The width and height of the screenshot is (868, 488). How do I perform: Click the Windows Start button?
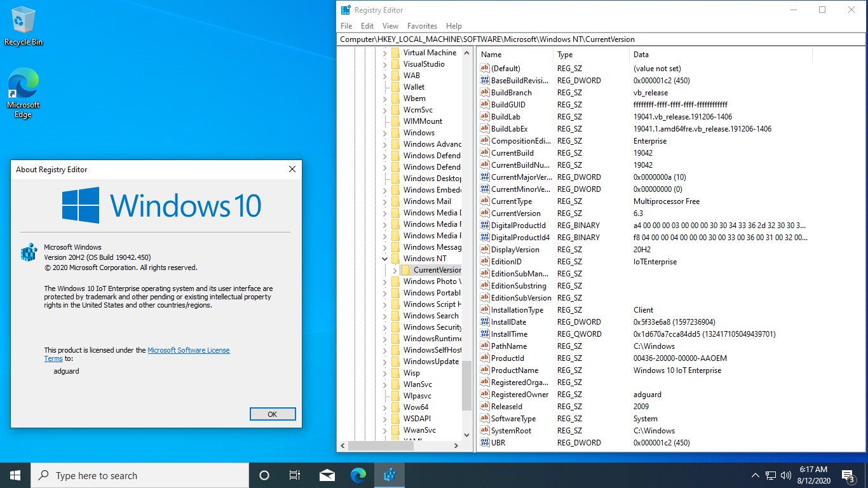click(x=15, y=475)
